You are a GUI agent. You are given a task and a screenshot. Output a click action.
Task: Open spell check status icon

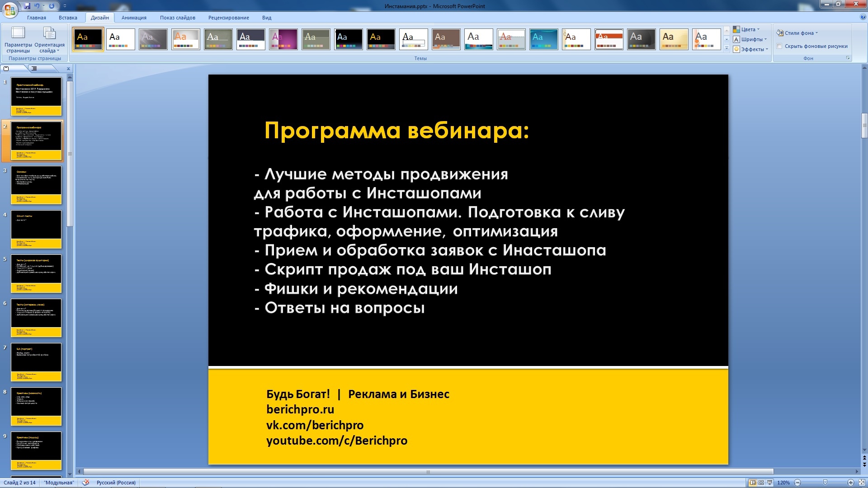point(85,483)
